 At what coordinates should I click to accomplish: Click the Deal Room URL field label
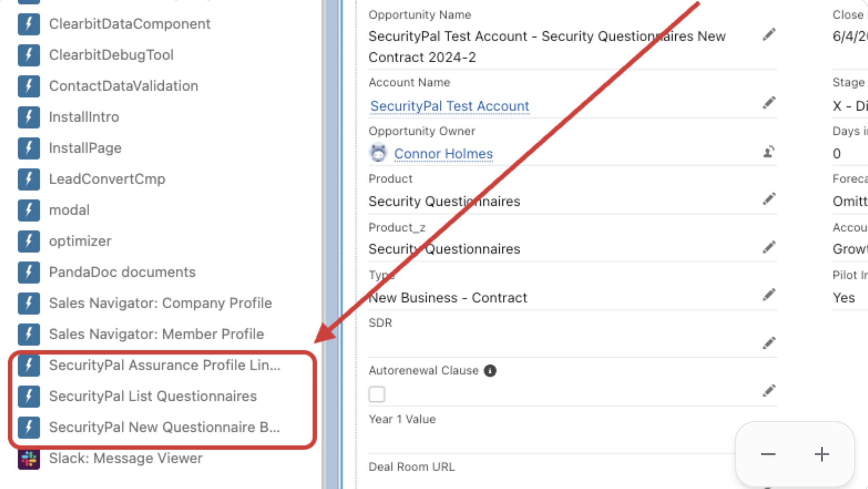pyautogui.click(x=411, y=467)
